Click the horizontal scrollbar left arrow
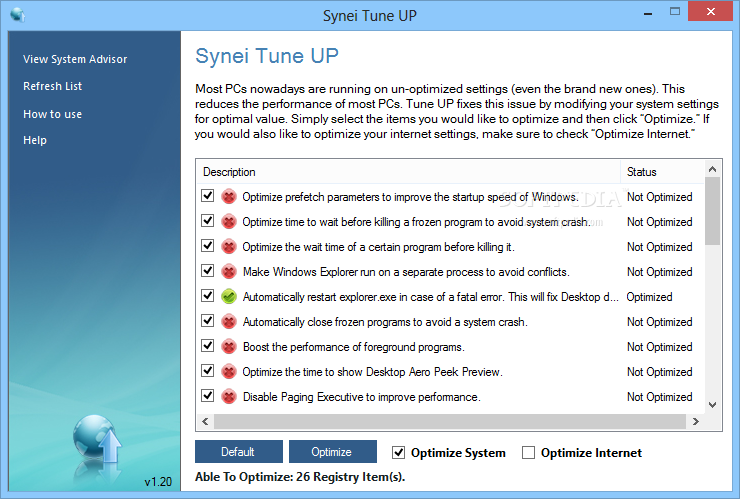This screenshot has width=740, height=499. [x=205, y=422]
